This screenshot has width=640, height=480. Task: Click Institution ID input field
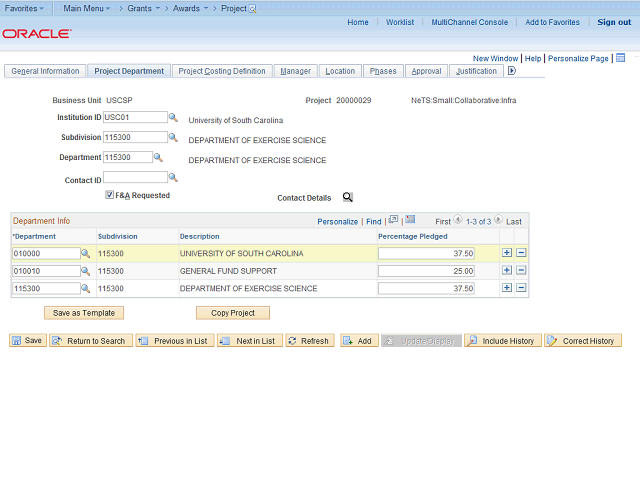(x=135, y=117)
